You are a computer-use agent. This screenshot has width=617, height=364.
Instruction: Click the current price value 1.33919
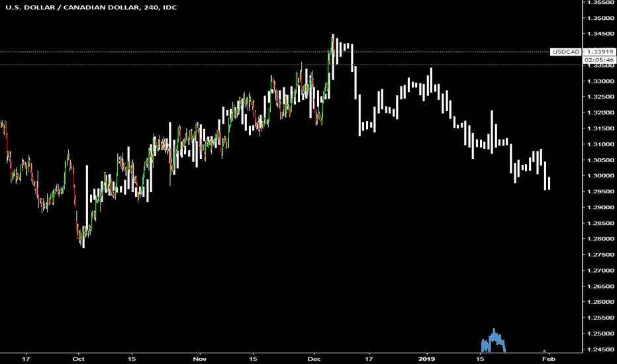pos(600,52)
